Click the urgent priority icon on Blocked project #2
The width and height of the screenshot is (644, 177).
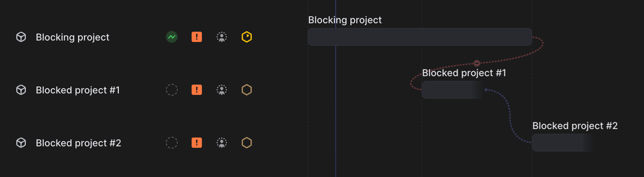pyautogui.click(x=197, y=143)
